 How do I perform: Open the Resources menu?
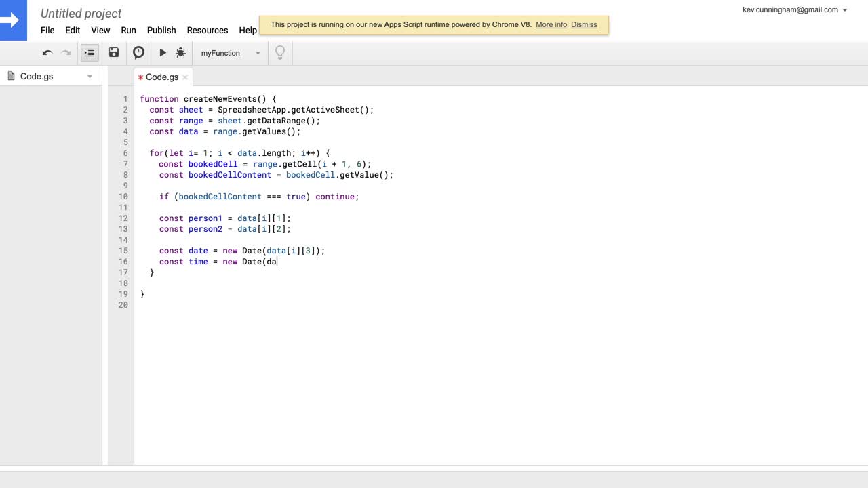coord(208,30)
